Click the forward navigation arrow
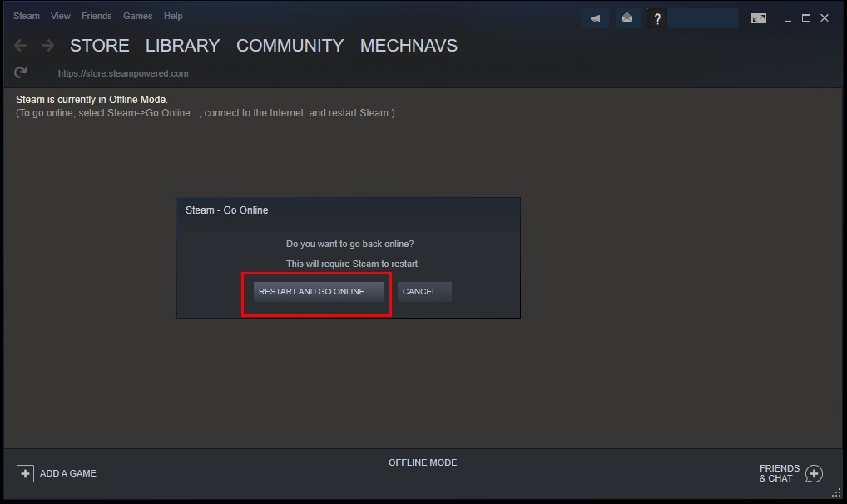Screen dimensions: 847x504 coord(47,46)
